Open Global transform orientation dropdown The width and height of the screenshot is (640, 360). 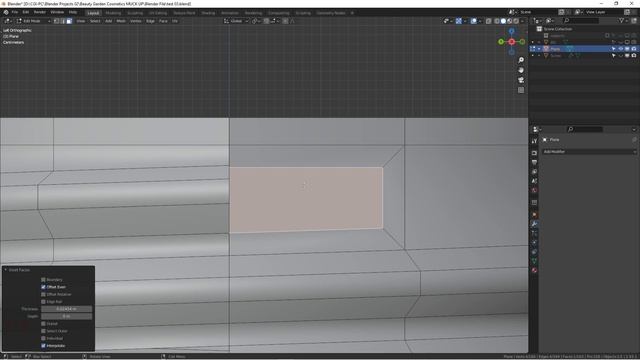(x=236, y=21)
